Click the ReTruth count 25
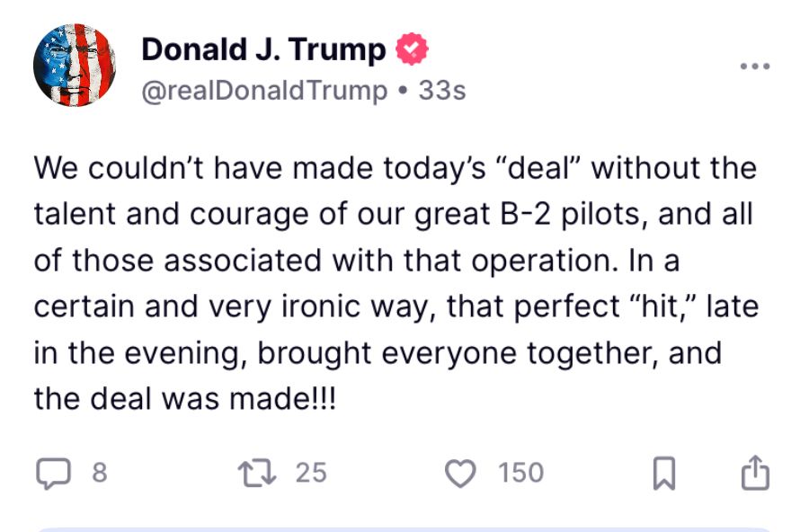Viewport: 809px width, 532px height. point(311,474)
